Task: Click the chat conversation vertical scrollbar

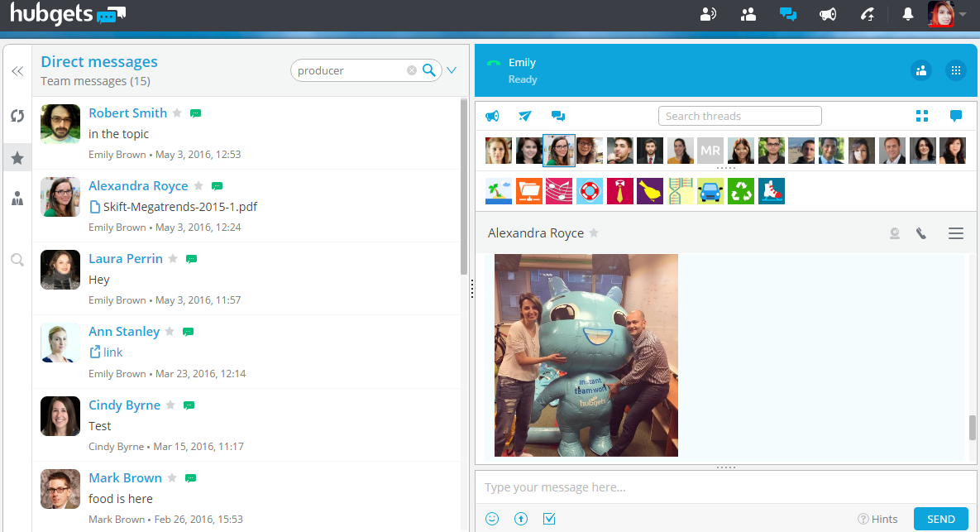Action: pos(973,428)
